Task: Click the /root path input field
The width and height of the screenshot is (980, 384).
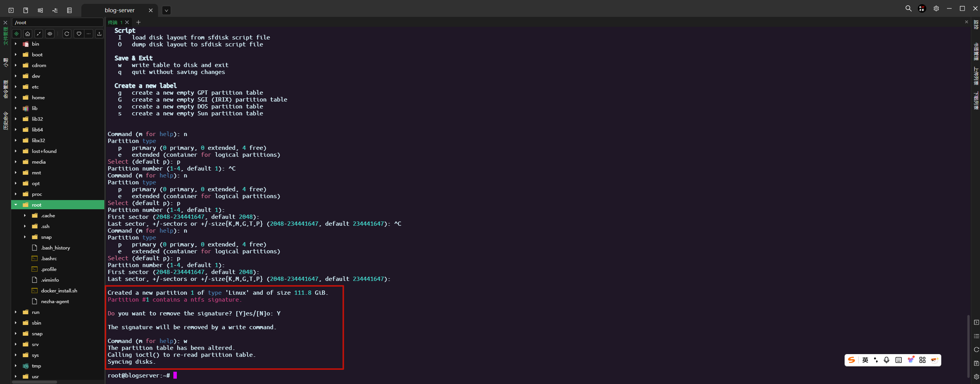Action: tap(58, 22)
